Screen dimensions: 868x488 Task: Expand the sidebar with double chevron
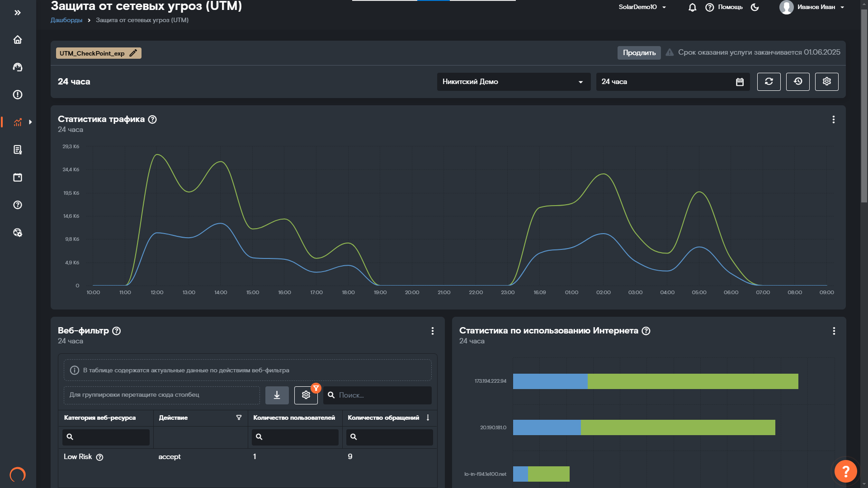[x=18, y=13]
